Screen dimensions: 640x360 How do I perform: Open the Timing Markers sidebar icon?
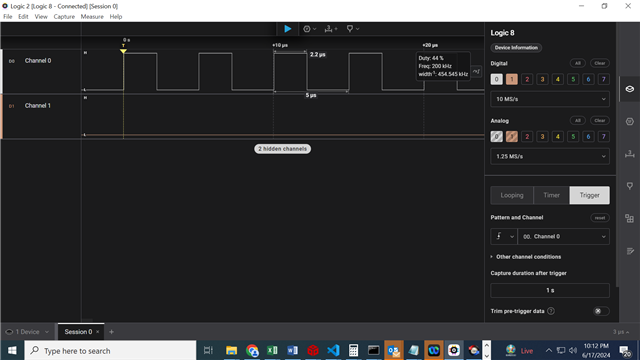tap(630, 186)
